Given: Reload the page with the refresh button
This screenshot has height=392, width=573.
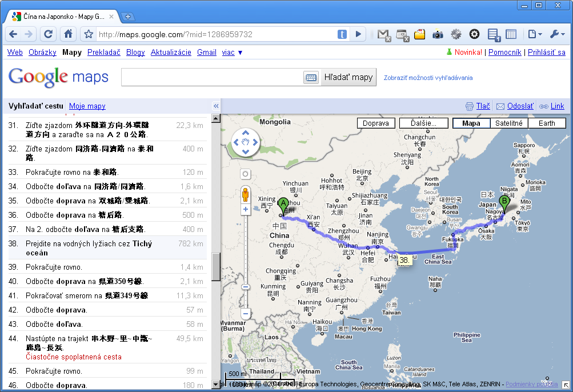Looking at the screenshot, I should (x=48, y=34).
